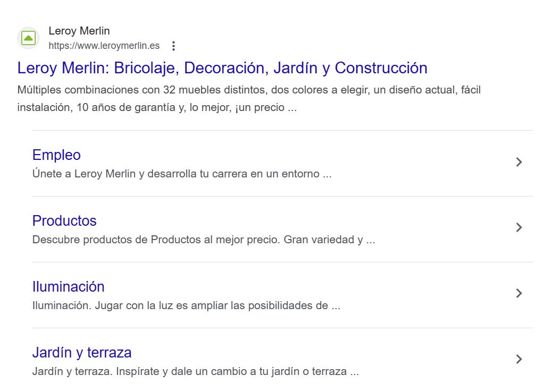The image size is (545, 392).
Task: Open the Iluminación sitelink
Action: (68, 287)
